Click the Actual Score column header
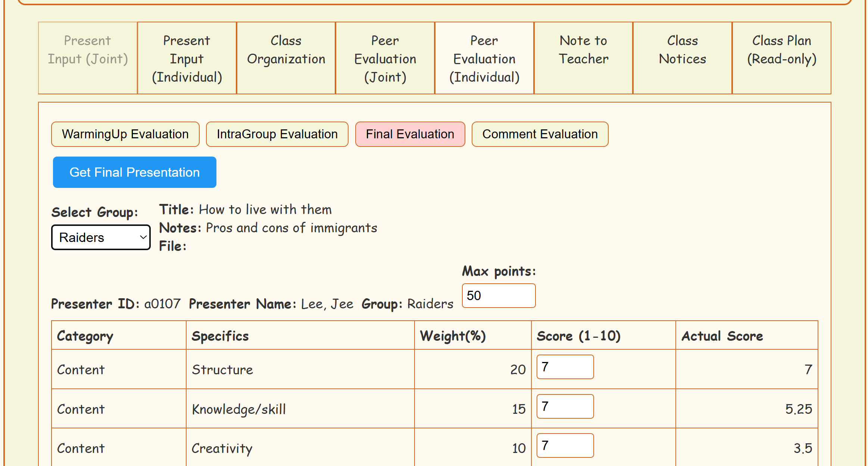Viewport: 868px width, 466px height. 722,336
